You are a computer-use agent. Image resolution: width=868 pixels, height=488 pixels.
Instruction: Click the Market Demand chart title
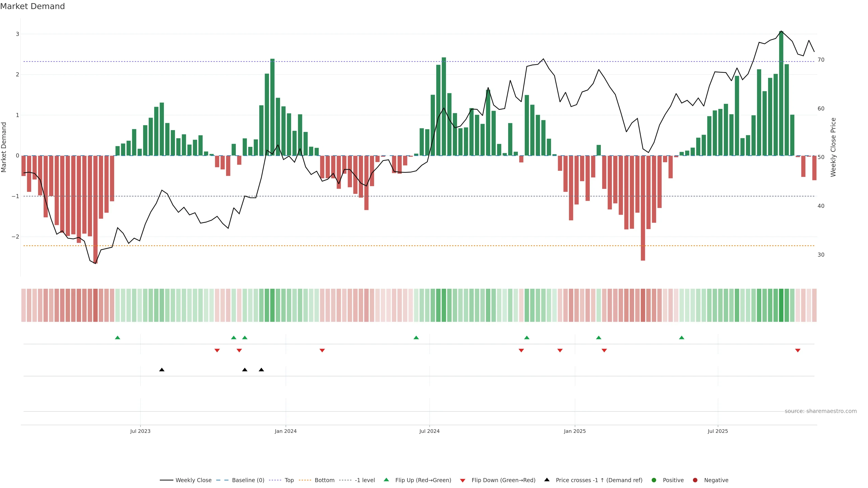(x=32, y=6)
